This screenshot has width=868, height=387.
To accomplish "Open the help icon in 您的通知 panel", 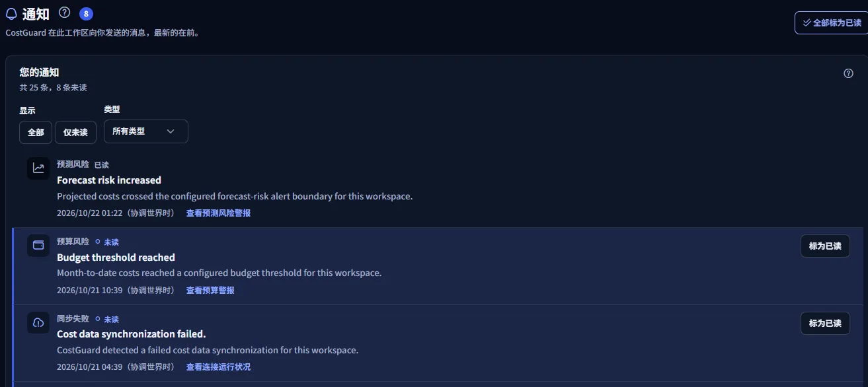I will click(x=849, y=73).
